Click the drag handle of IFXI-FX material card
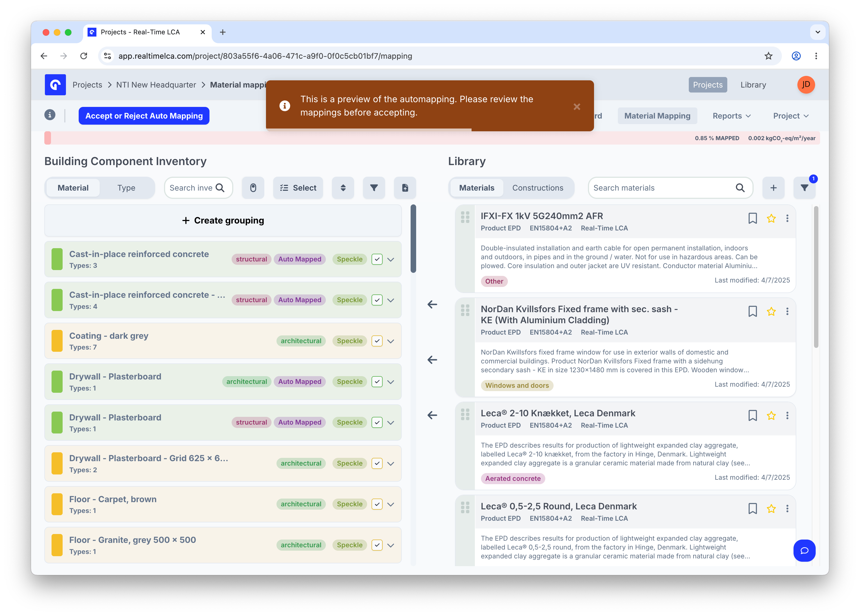 click(465, 217)
